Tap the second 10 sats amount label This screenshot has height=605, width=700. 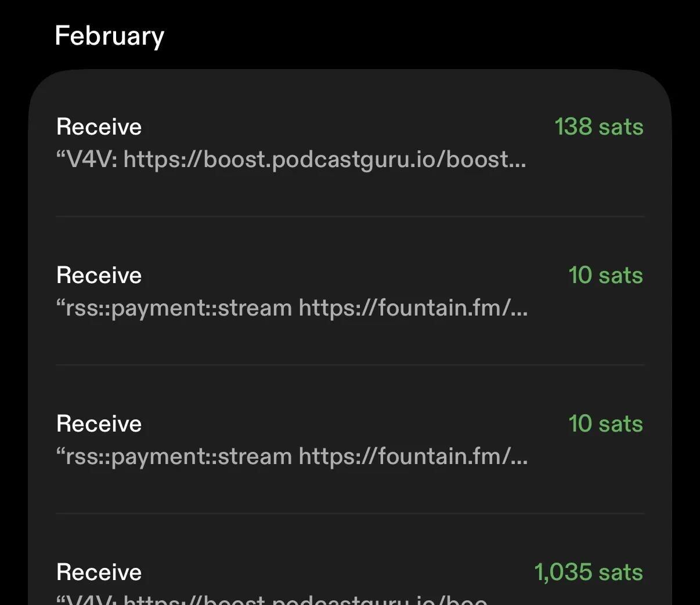point(606,424)
